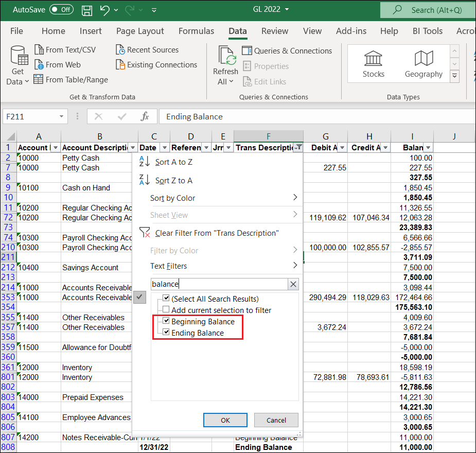Select the Geography data type
The image size is (476, 453).
point(424,64)
